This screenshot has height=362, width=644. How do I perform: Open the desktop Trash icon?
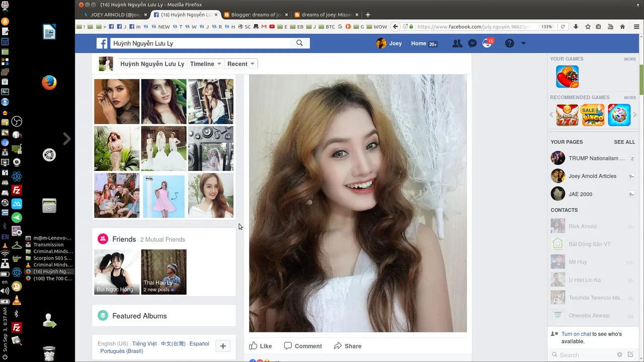(x=49, y=353)
